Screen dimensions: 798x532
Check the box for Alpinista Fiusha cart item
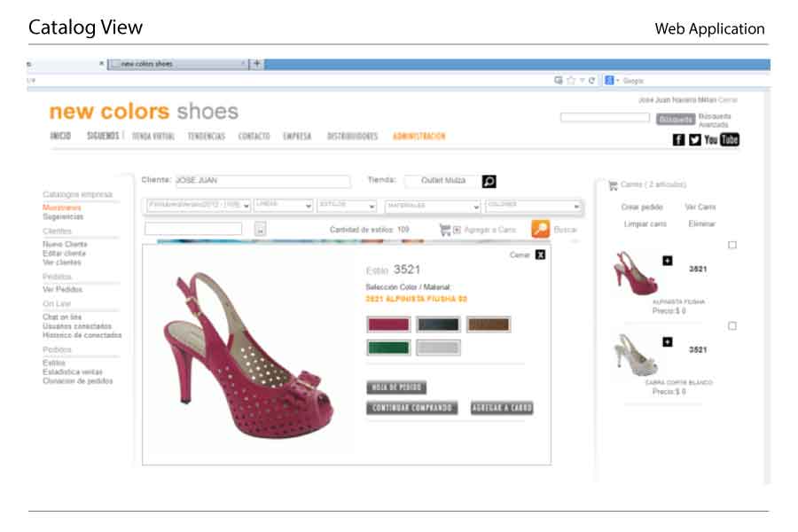[732, 245]
